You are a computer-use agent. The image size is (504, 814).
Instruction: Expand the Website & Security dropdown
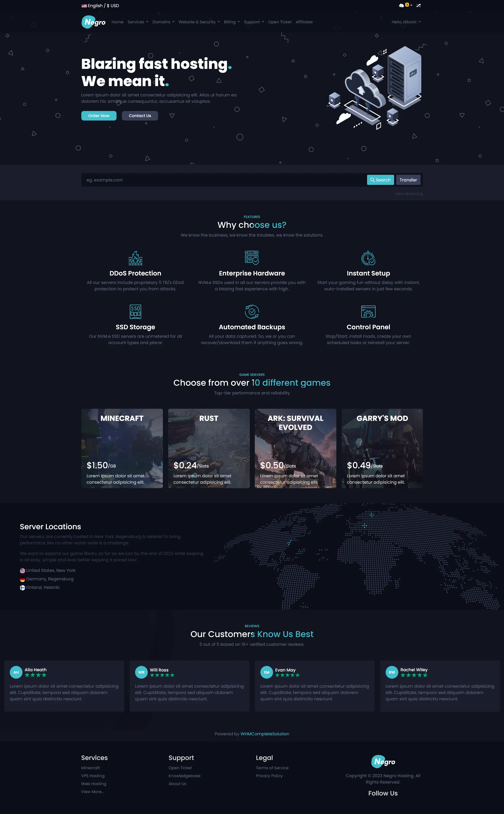tap(199, 22)
